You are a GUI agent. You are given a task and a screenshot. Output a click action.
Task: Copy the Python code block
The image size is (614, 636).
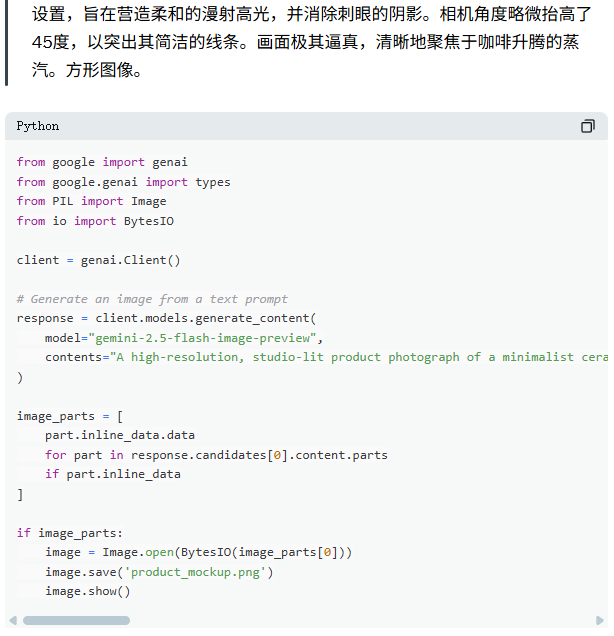click(x=587, y=126)
